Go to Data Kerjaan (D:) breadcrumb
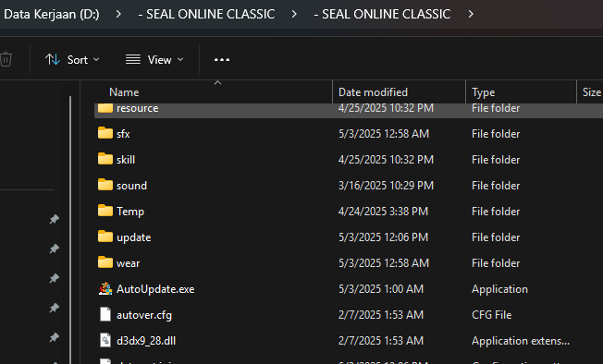This screenshot has width=603, height=364. pyautogui.click(x=52, y=14)
